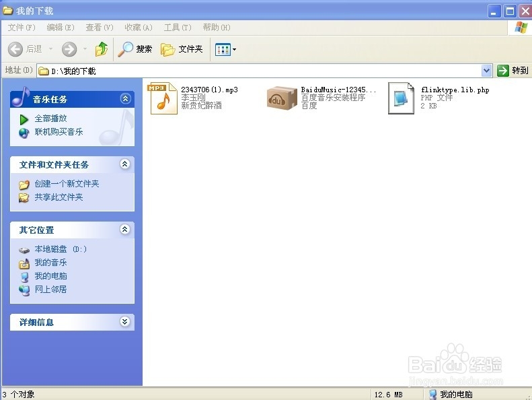Maximize the 我的下载 window
Image resolution: width=532 pixels, height=400 pixels.
coord(510,11)
